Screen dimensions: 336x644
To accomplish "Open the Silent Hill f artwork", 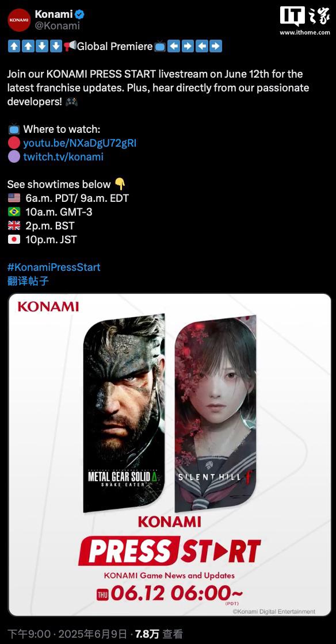I will click(216, 413).
